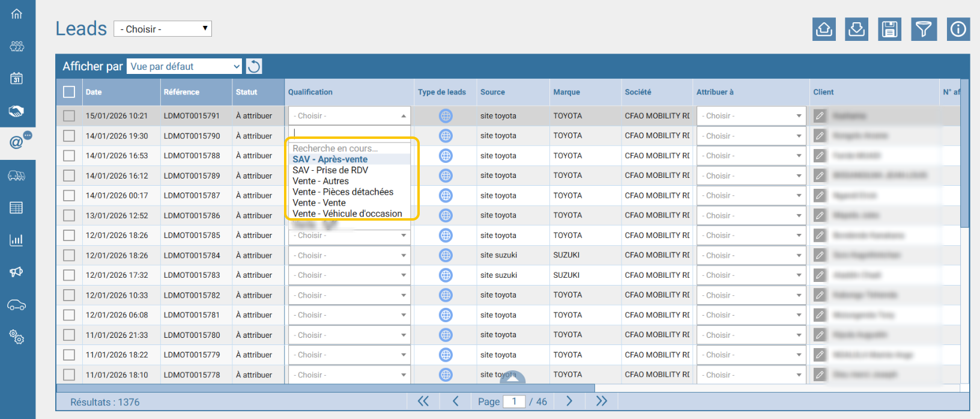Select Vente - Pièces détachées option
This screenshot has width=980, height=419.
pyautogui.click(x=350, y=192)
